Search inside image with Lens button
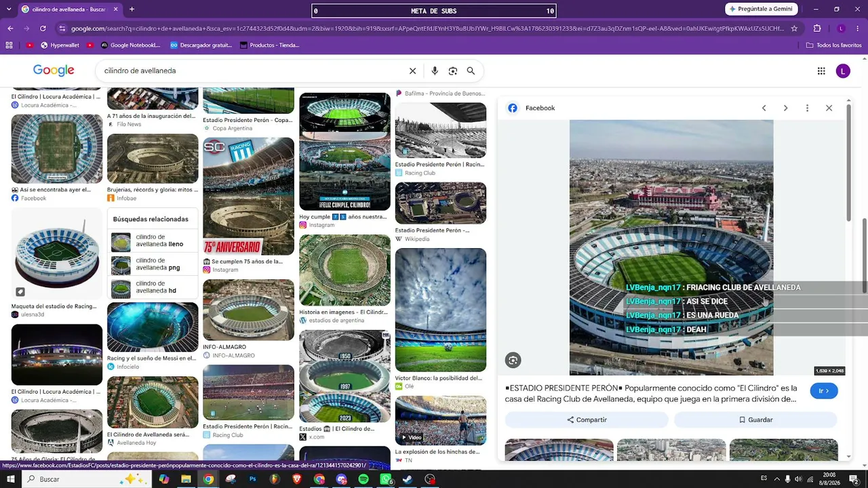 pyautogui.click(x=513, y=361)
